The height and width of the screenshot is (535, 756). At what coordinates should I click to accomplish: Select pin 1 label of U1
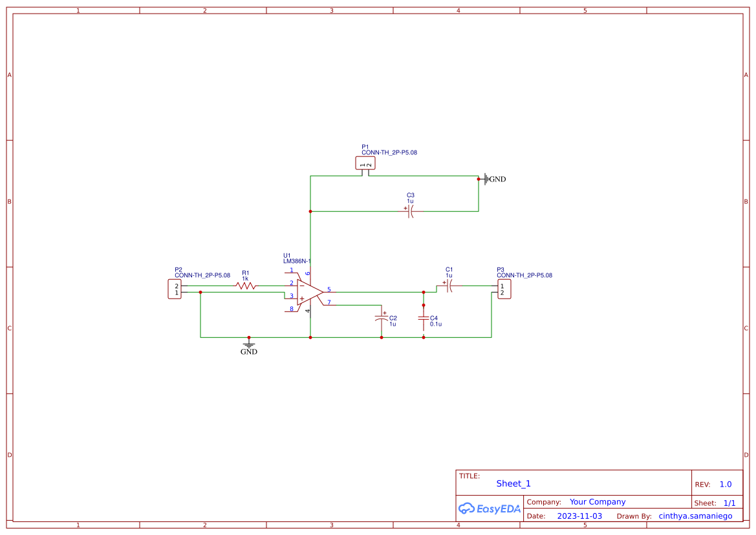(291, 270)
